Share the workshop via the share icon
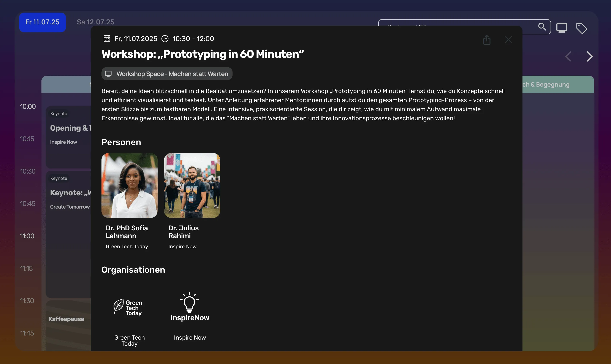This screenshot has height=364, width=611. [487, 40]
